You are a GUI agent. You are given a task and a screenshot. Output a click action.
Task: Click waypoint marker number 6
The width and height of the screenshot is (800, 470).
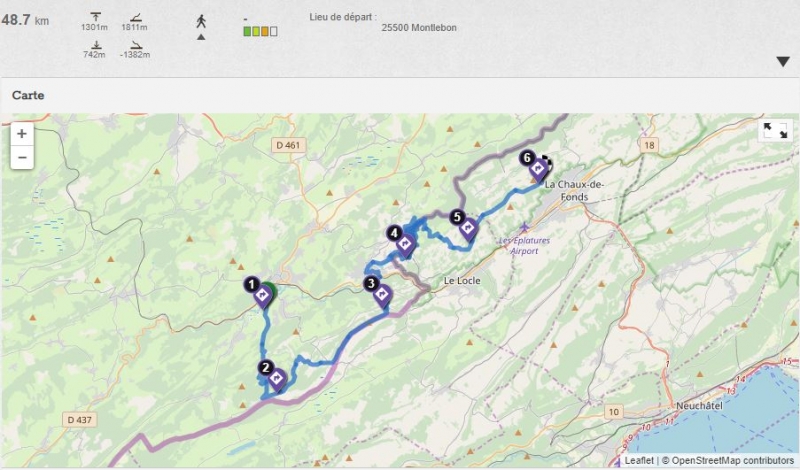(538, 168)
